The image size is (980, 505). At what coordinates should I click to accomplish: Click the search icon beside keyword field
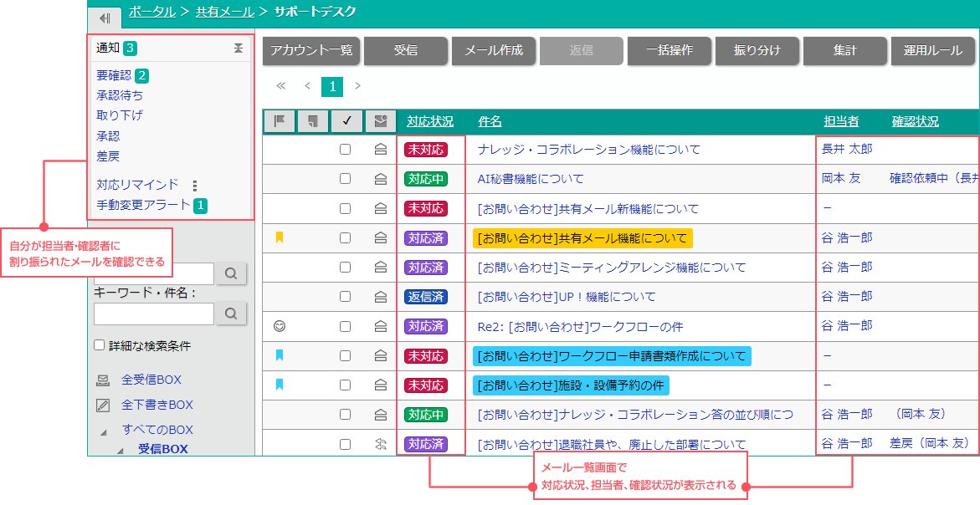click(x=231, y=314)
